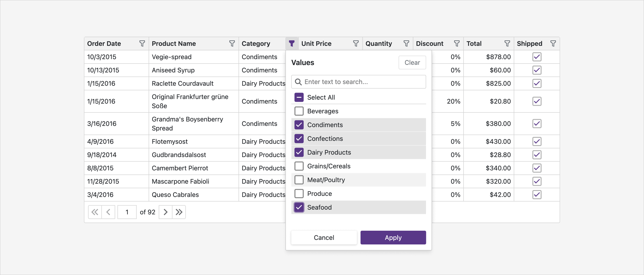Click the page number input field
644x275 pixels.
pyautogui.click(x=127, y=212)
